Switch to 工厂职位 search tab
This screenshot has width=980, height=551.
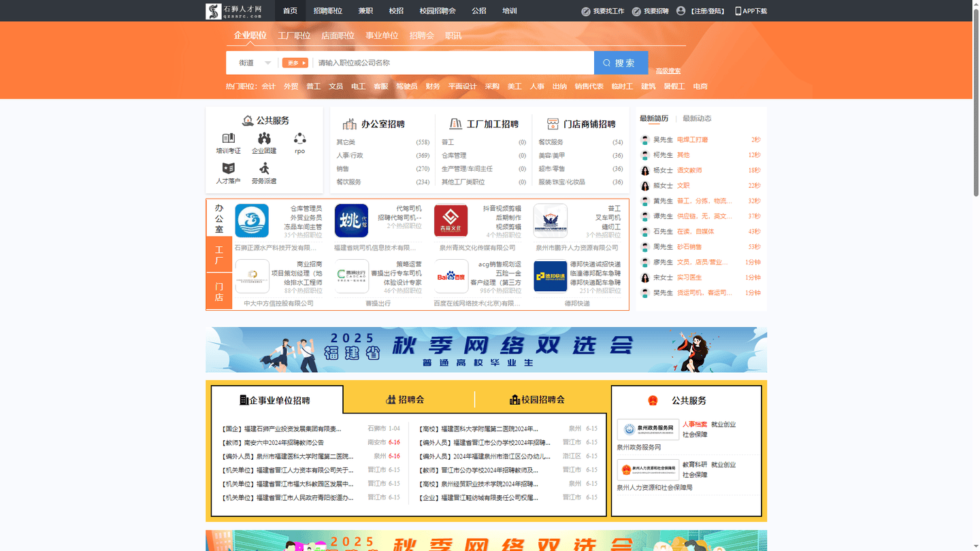(294, 35)
